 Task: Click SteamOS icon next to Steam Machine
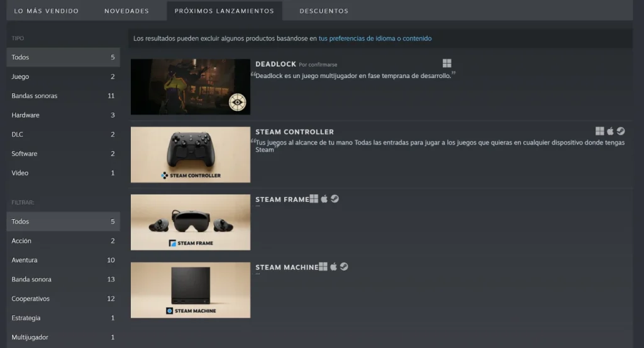point(344,267)
